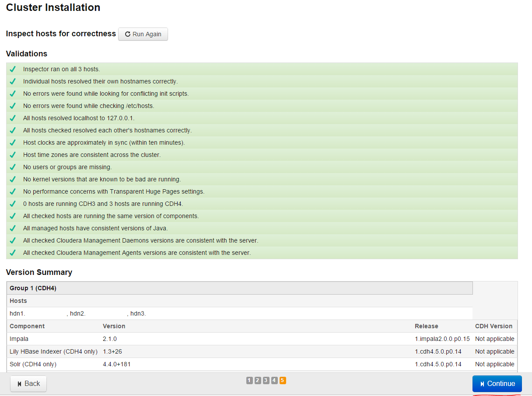Jump to wizard step 4

point(274,380)
